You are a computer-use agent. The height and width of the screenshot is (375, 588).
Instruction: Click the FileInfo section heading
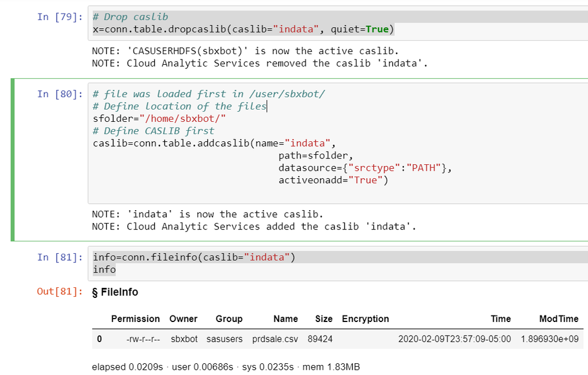(115, 292)
